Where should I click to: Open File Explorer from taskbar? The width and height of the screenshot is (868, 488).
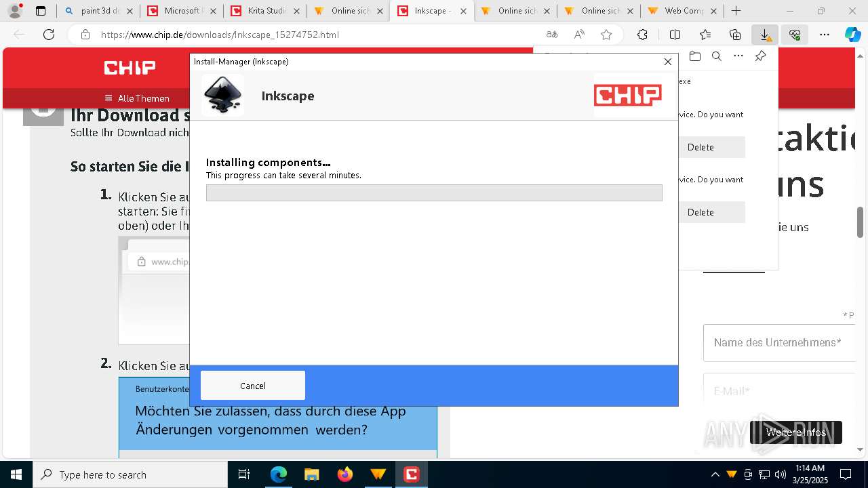[x=311, y=474]
